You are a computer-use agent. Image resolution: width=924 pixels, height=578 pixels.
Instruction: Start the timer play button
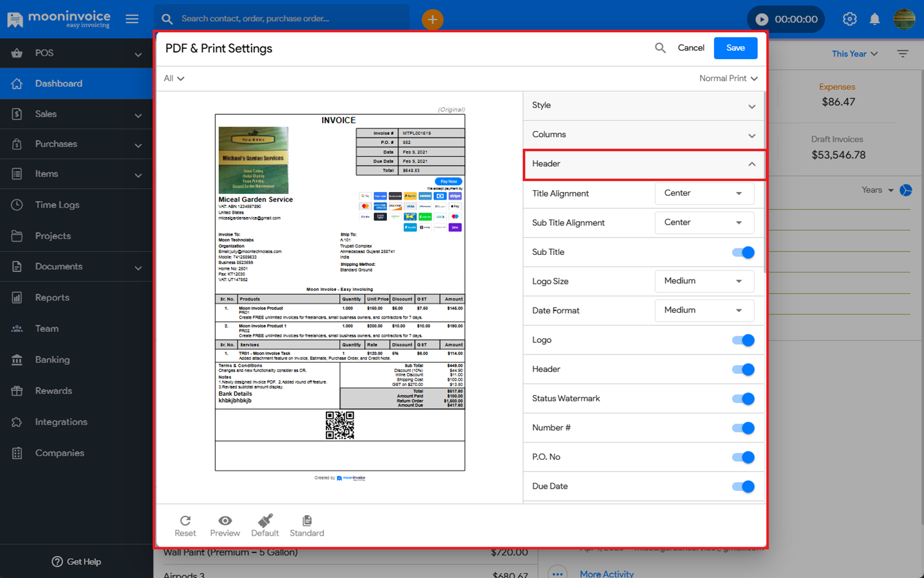click(x=762, y=19)
